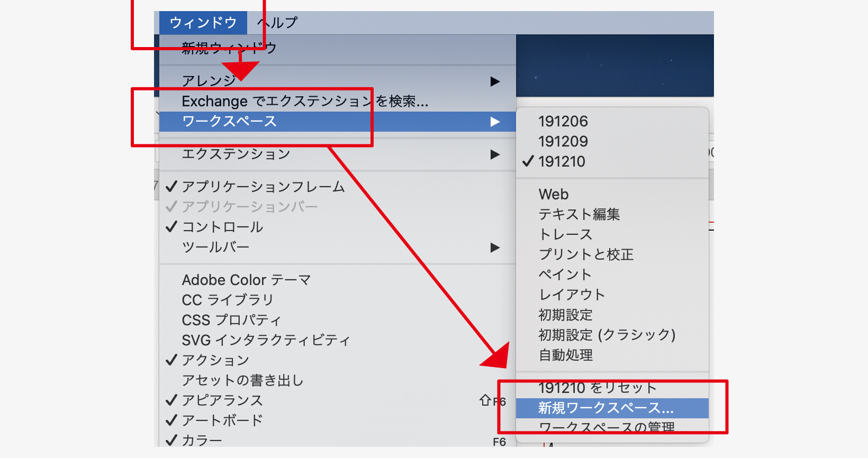Switch to the Web workspace
The image size is (868, 458).
coord(554,195)
